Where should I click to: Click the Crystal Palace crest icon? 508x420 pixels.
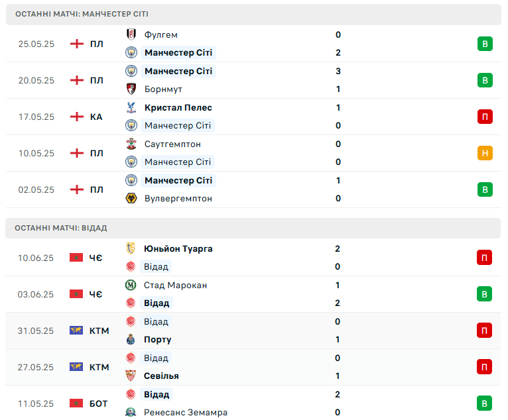pos(131,107)
